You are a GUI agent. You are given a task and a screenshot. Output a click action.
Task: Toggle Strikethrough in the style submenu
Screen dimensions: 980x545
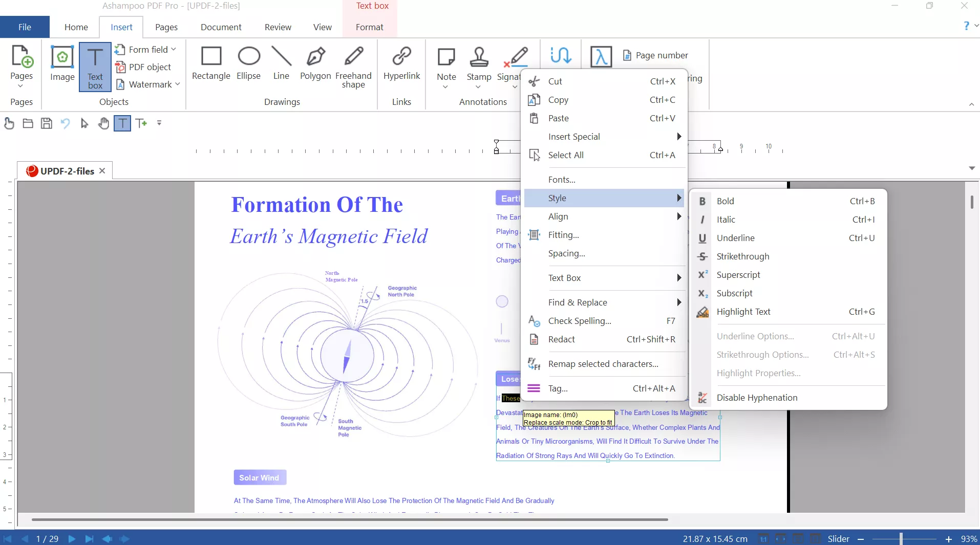[743, 256]
